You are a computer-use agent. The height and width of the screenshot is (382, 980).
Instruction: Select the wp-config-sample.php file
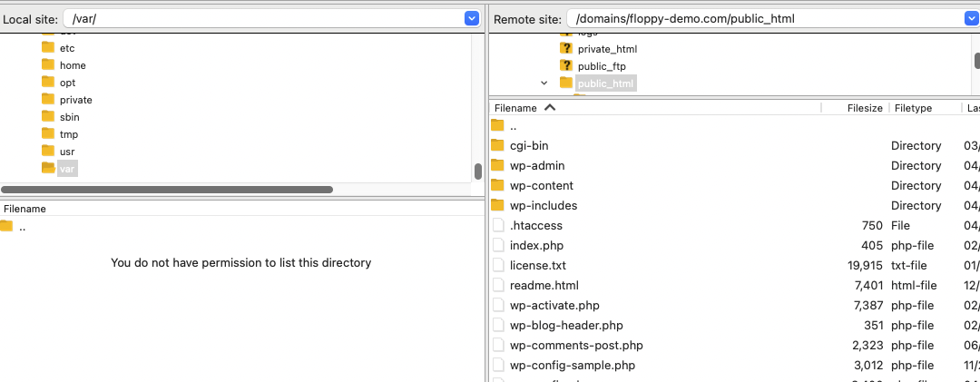click(x=572, y=365)
